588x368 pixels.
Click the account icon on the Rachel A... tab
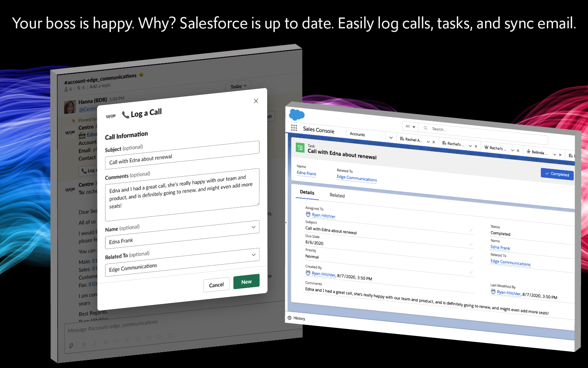(402, 139)
